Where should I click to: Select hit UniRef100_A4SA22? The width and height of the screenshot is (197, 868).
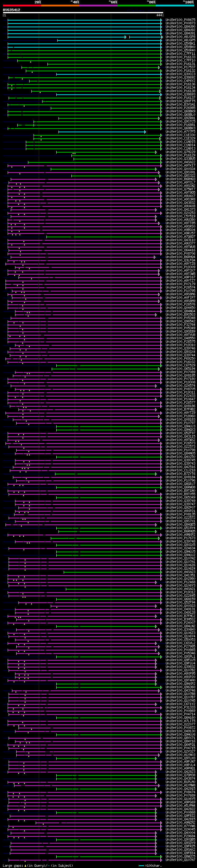tap(180, 162)
